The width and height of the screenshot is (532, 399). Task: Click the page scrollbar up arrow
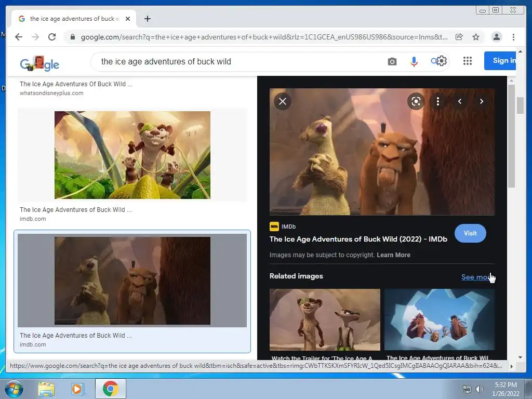(x=520, y=51)
